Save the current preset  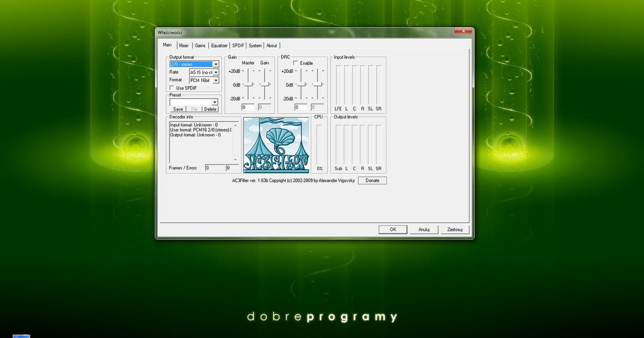click(x=178, y=108)
